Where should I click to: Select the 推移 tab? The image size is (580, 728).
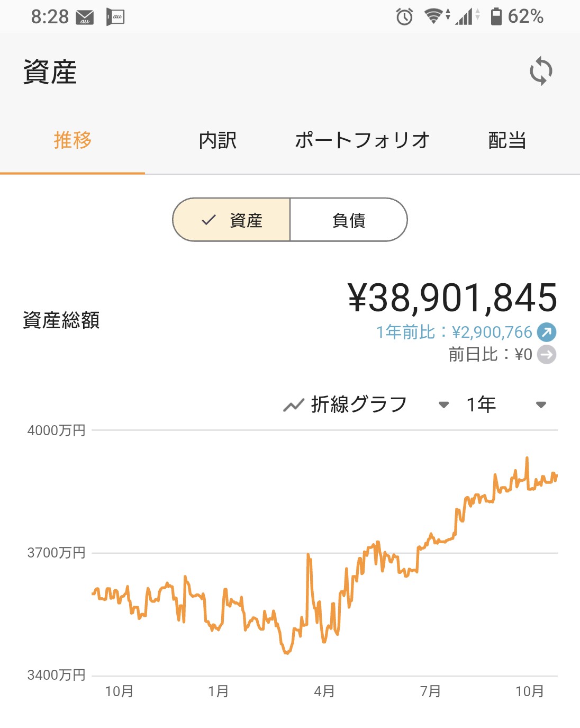coord(72,140)
